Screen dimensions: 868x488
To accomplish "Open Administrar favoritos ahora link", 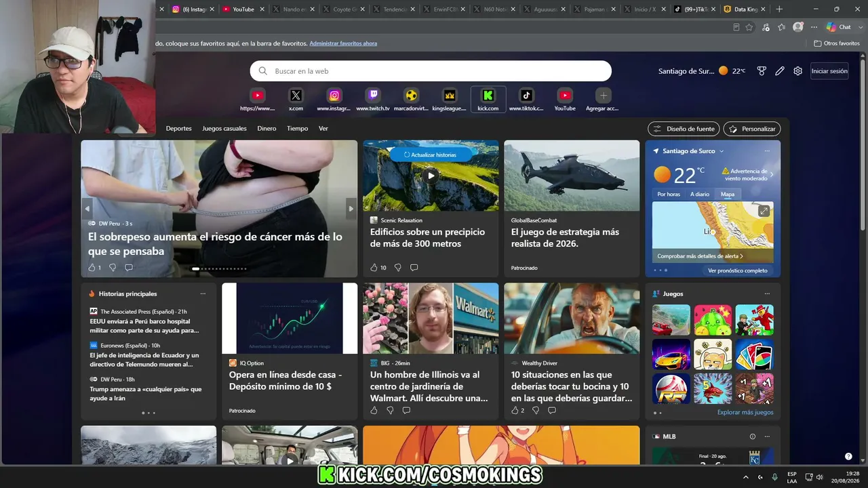I will (343, 43).
